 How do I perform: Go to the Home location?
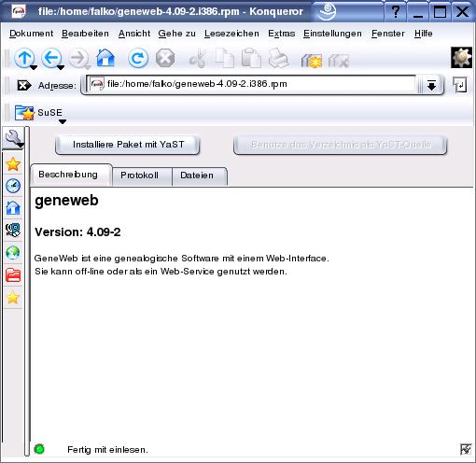click(105, 58)
